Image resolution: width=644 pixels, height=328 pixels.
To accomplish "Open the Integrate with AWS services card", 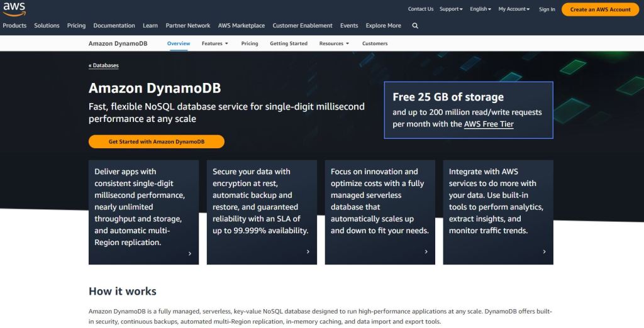I will pyautogui.click(x=498, y=212).
